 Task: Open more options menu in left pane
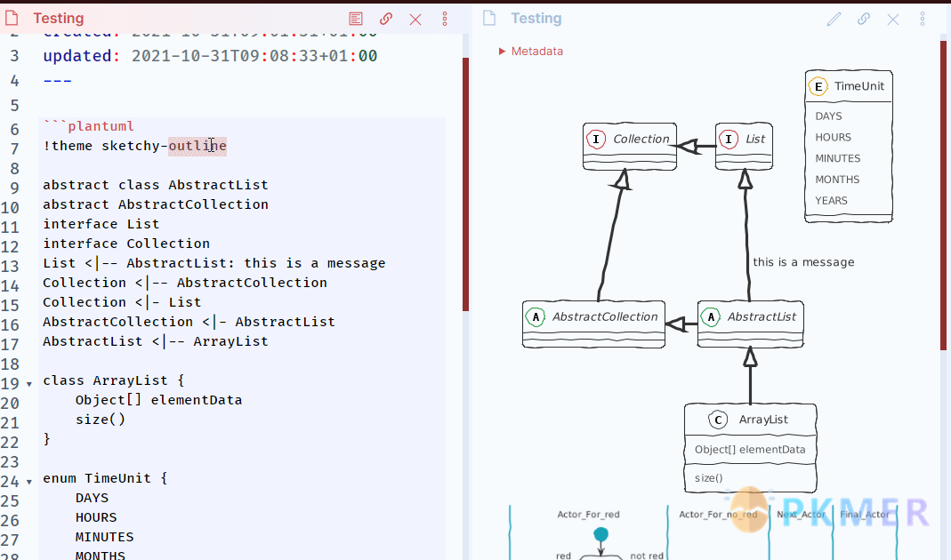coord(445,19)
